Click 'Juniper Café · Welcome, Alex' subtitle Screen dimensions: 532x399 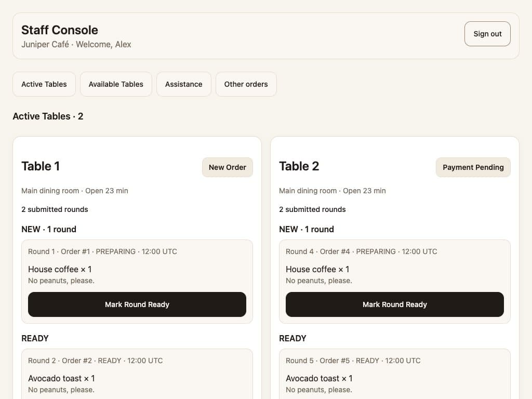[76, 45]
